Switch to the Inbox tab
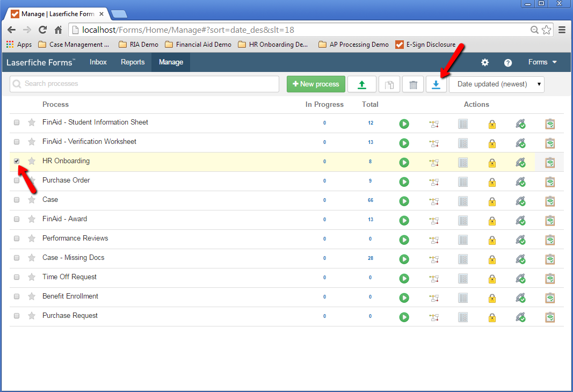The width and height of the screenshot is (573, 392). coord(98,62)
